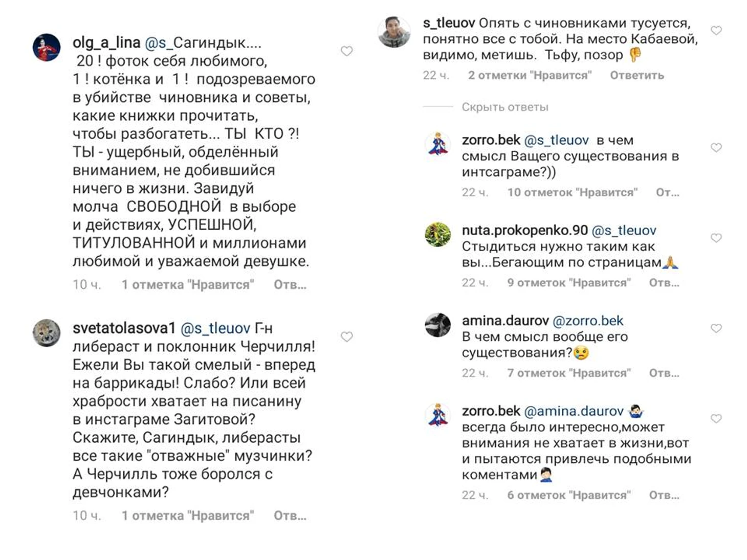Viewport: 747px width, 560px height.
Task: View "2 отметки Нравится" likes list
Action: coord(530,75)
